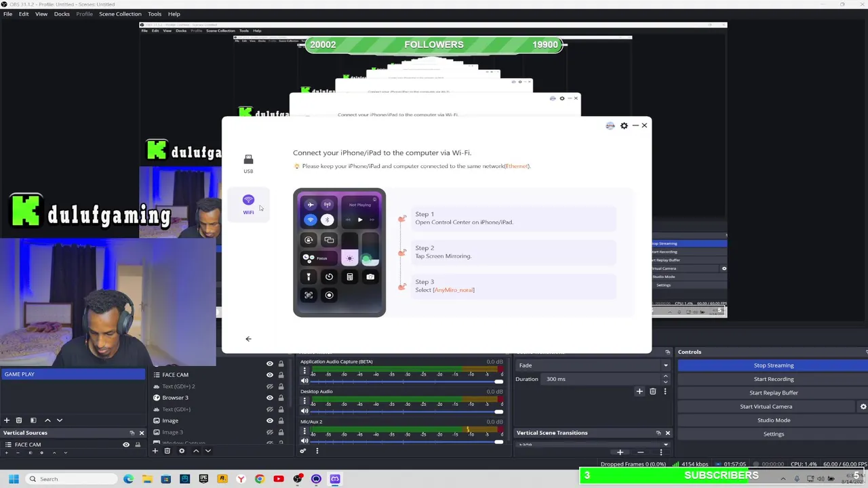Click Start Replay Buffer
This screenshot has height=488, width=868.
pyautogui.click(x=773, y=392)
